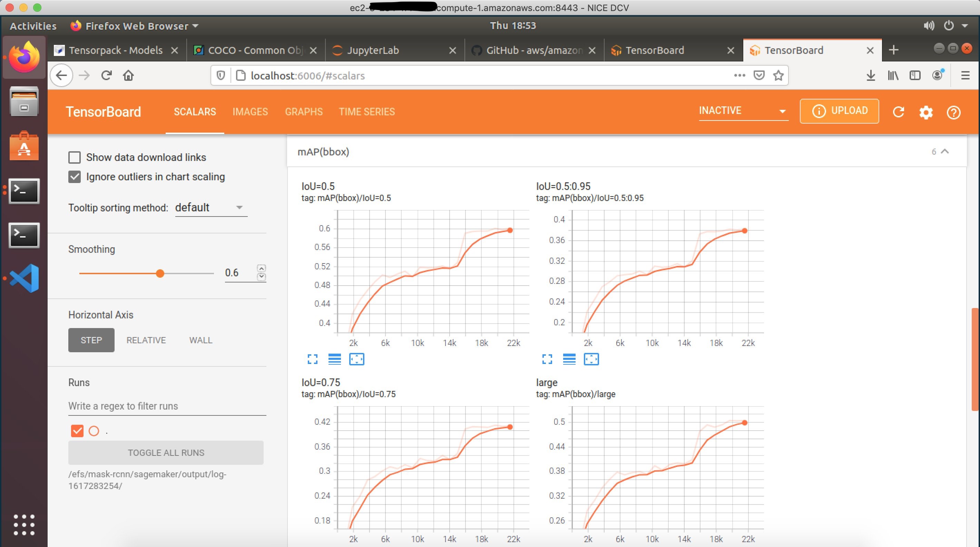Open Firefox downloads panel

click(x=870, y=75)
